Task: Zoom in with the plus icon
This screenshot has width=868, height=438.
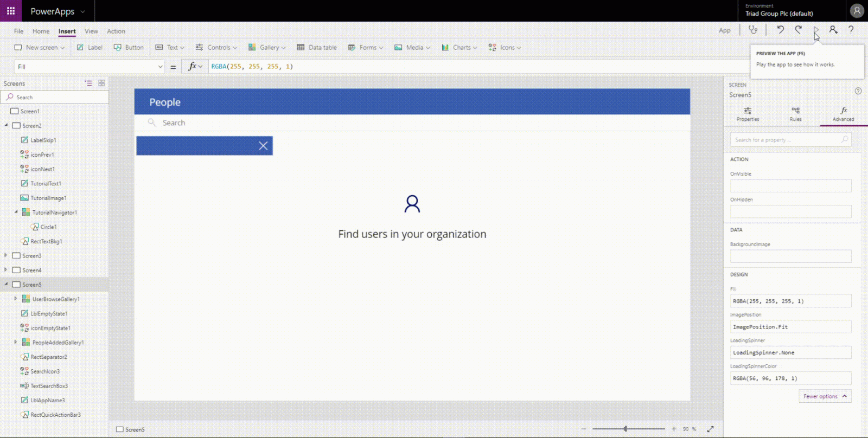Action: [674, 429]
